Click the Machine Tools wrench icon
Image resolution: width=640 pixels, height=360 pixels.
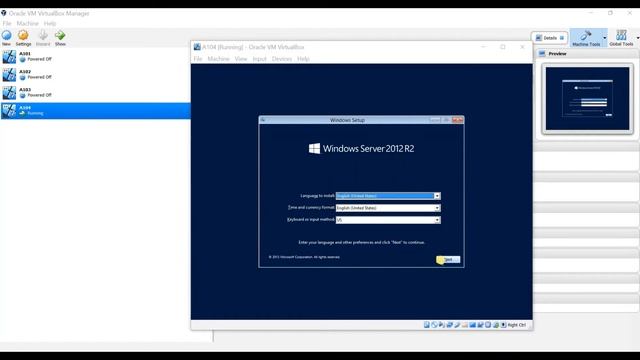tap(586, 35)
